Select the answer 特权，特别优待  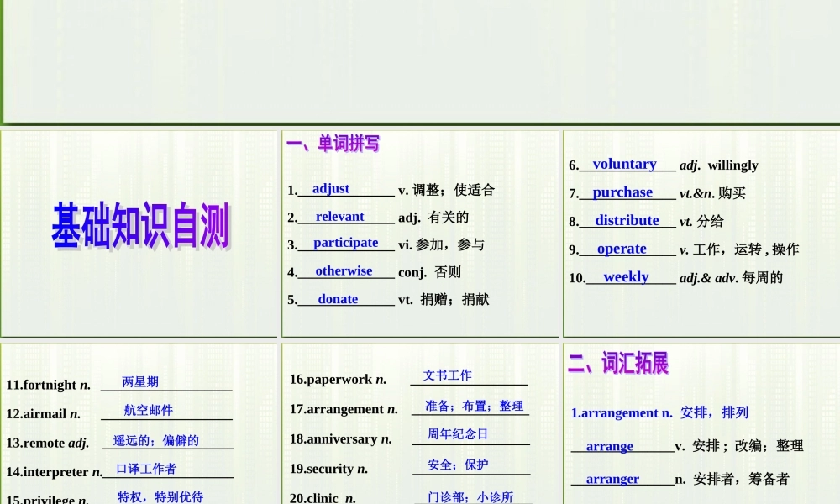tap(160, 497)
